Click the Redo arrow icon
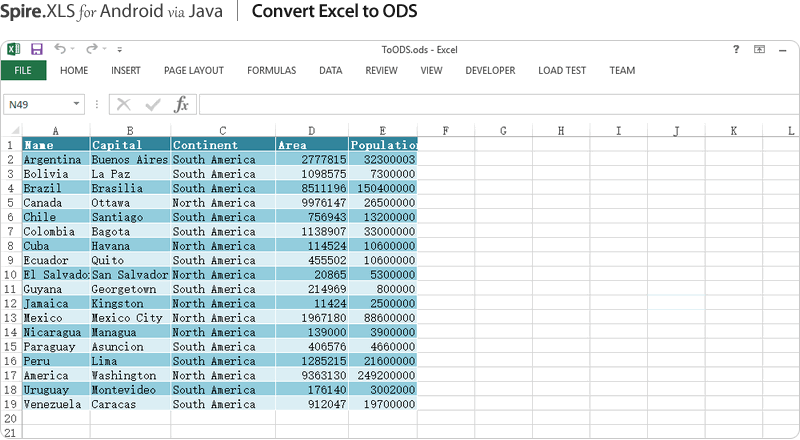The height and width of the screenshot is (440, 800). 91,49
